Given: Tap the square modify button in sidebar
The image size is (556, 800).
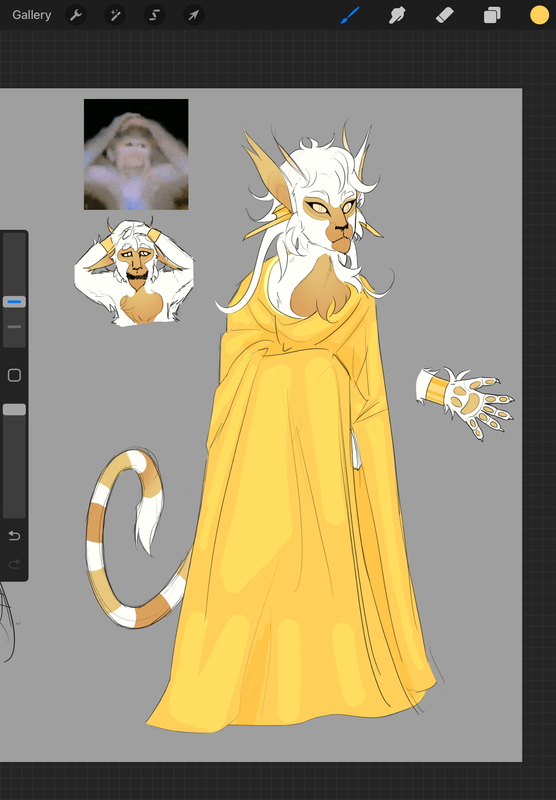Looking at the screenshot, I should click(14, 376).
